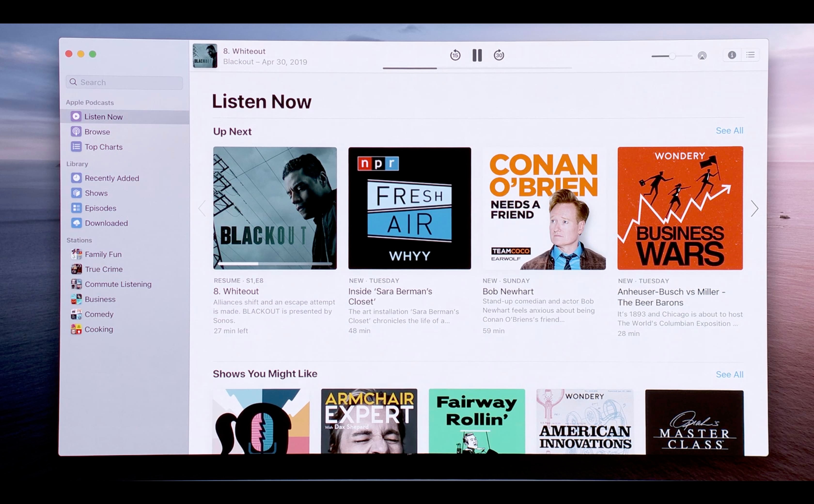Open the True Crime station

tap(103, 269)
